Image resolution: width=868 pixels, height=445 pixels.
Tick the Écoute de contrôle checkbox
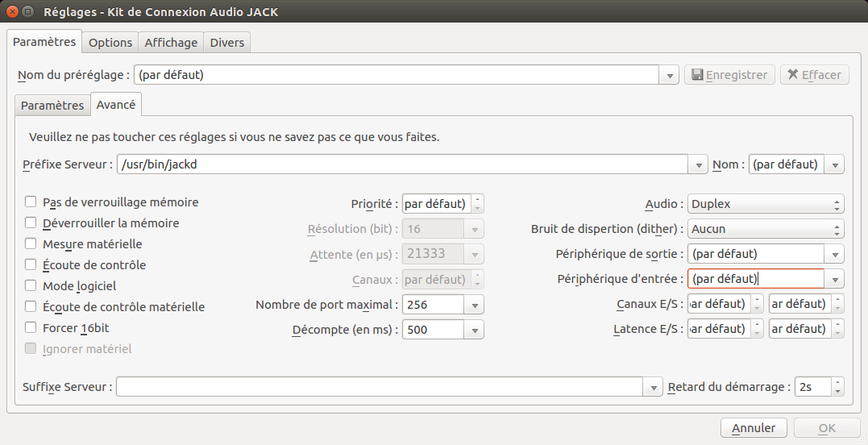pos(31,265)
